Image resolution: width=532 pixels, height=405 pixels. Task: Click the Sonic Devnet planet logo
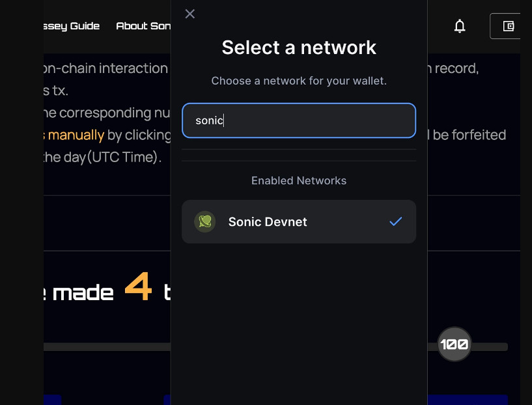tap(204, 222)
